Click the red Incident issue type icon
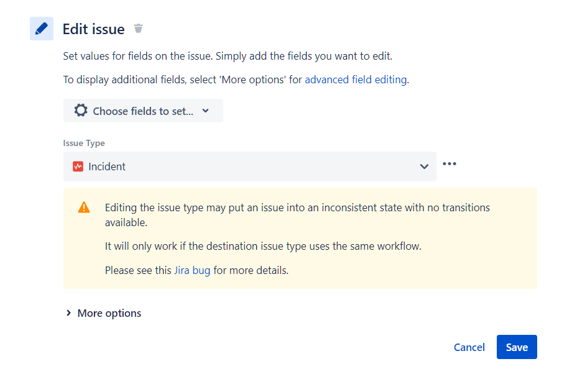Image resolution: width=572 pixels, height=392 pixels. pos(78,166)
